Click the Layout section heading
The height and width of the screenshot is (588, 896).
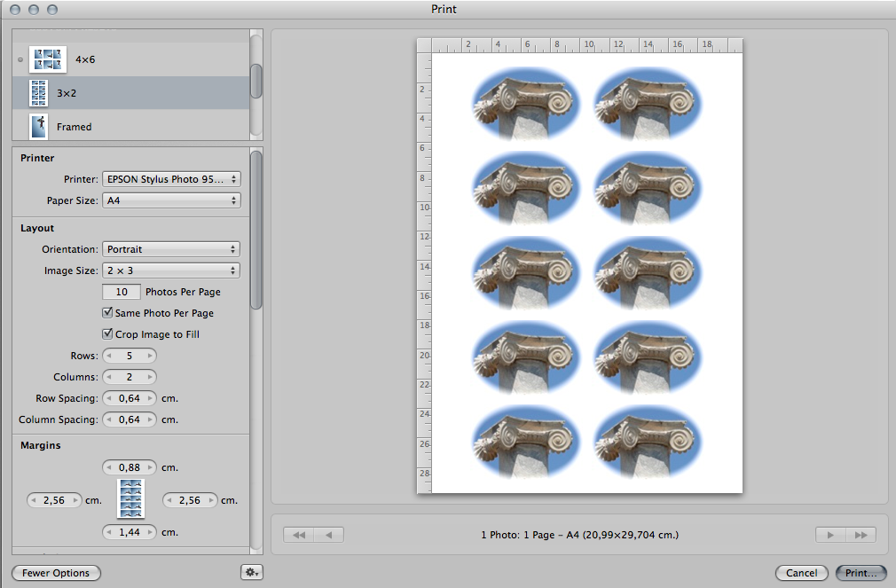pos(37,228)
